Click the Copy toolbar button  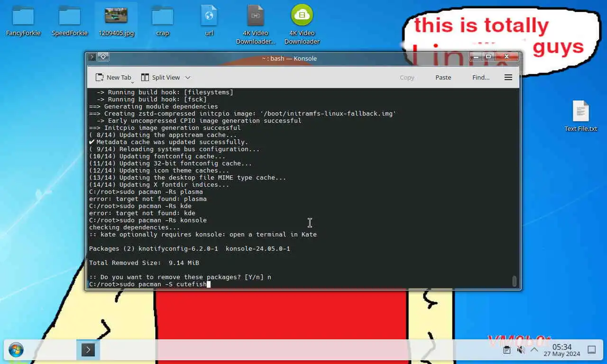click(x=407, y=77)
